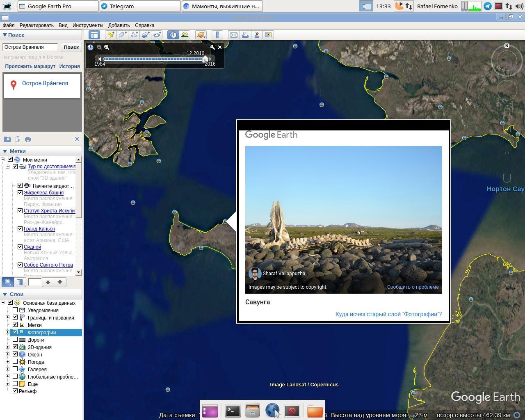The image size is (525, 420).
Task: Zoom in the historical timeline
Action: click(x=107, y=47)
